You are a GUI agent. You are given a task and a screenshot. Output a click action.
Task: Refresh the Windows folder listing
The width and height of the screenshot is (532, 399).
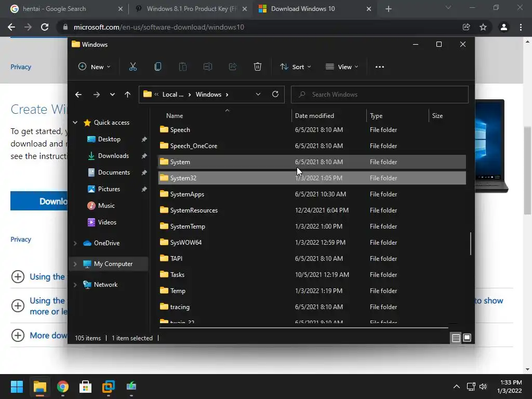tap(275, 95)
